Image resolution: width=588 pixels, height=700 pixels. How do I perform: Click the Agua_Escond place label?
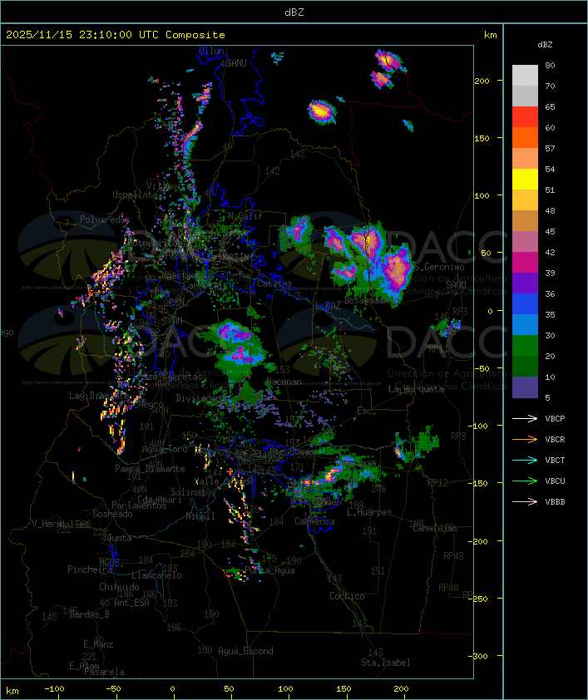[x=245, y=651]
